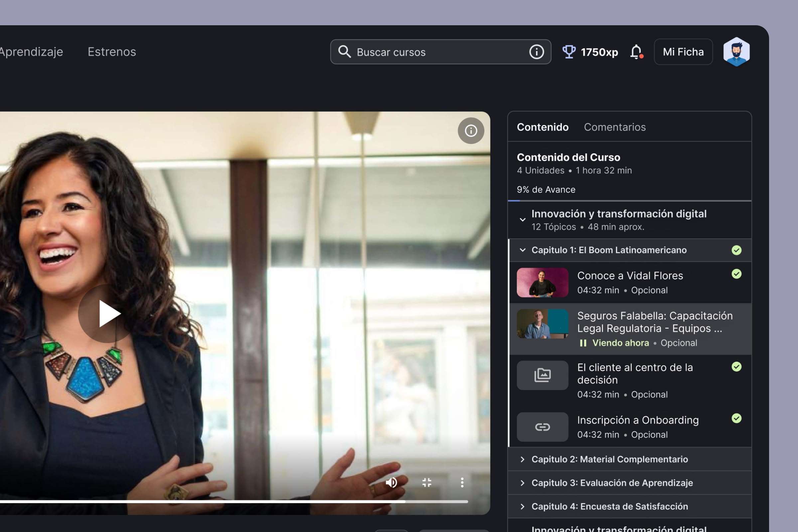Open the user avatar profile

736,52
